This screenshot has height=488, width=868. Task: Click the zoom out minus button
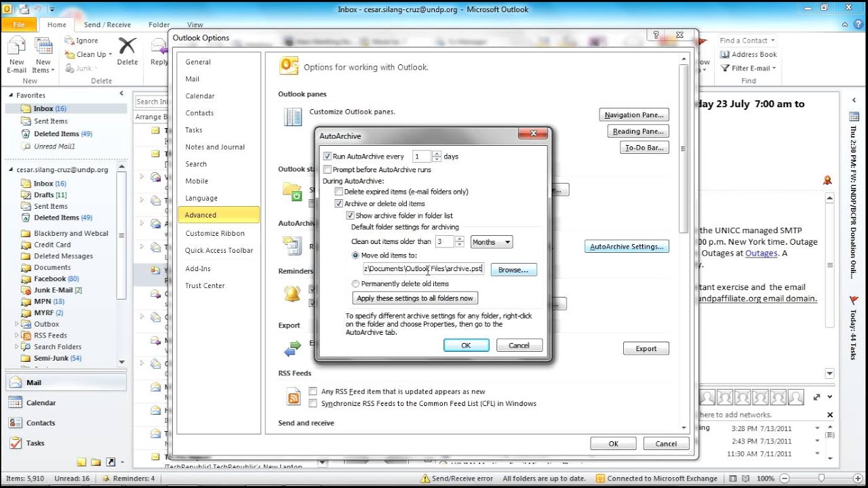[x=783, y=479]
